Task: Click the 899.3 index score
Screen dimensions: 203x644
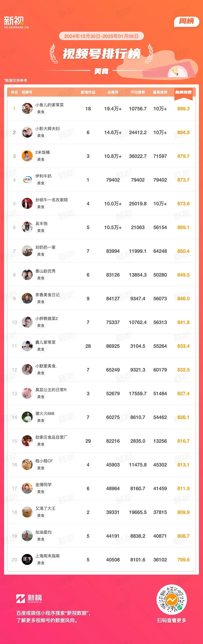Action: pos(183,109)
